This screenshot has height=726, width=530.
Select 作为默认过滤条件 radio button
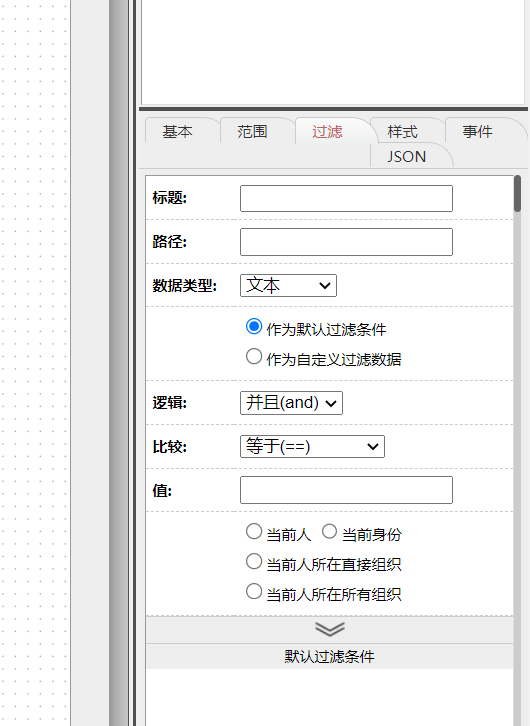tap(254, 326)
